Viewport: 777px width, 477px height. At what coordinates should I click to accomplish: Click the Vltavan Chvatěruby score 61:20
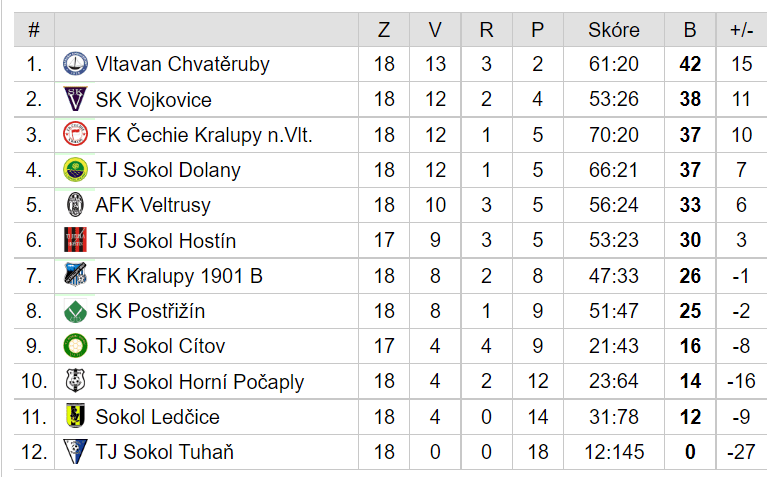click(613, 64)
